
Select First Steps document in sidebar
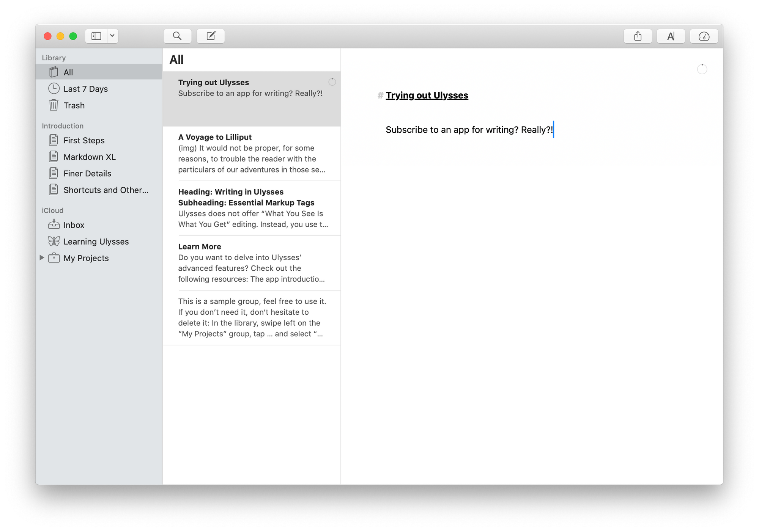click(84, 140)
